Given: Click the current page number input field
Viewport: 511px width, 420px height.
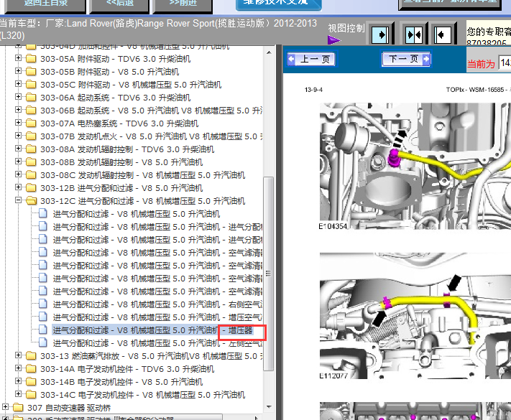Looking at the screenshot, I should tap(505, 62).
